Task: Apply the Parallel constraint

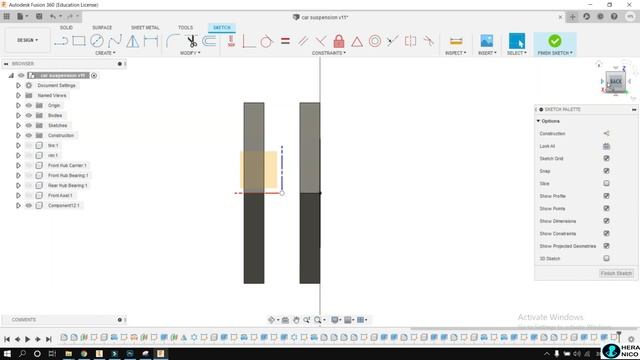Action: tap(303, 41)
